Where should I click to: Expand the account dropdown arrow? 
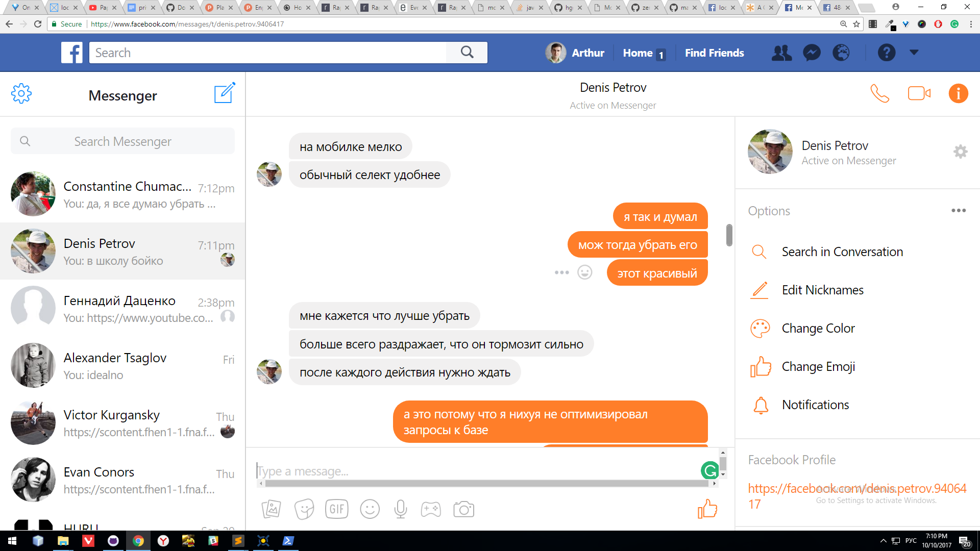tap(914, 52)
